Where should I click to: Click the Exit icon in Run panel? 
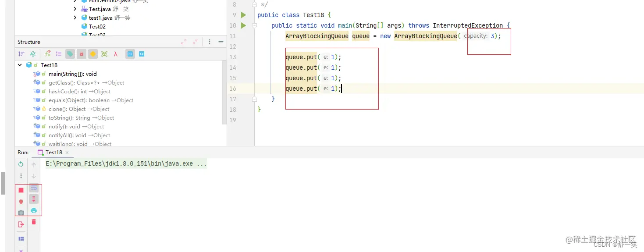tap(21, 224)
